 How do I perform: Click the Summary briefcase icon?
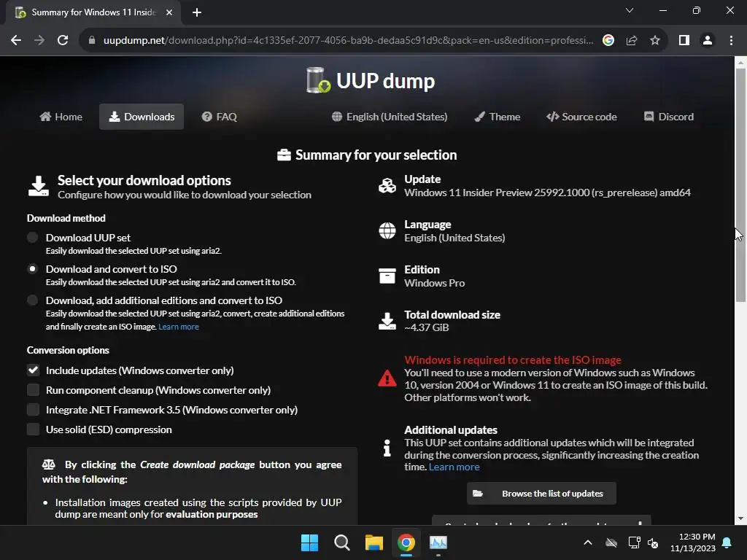point(284,155)
